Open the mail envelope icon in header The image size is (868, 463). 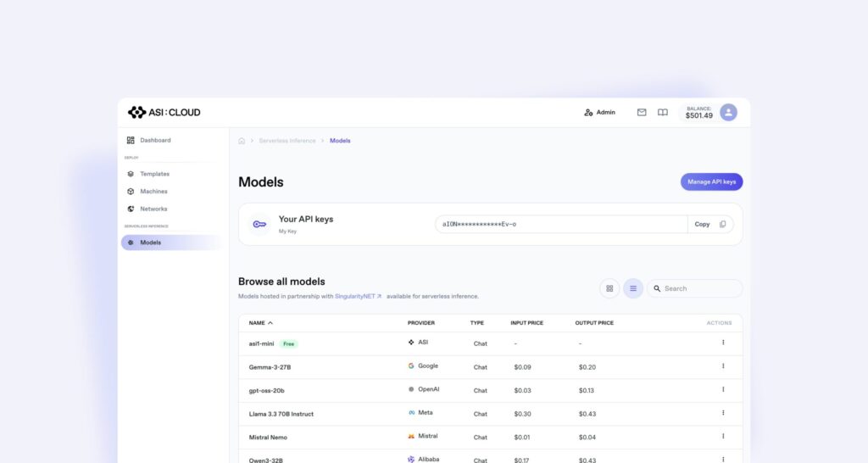pos(642,112)
